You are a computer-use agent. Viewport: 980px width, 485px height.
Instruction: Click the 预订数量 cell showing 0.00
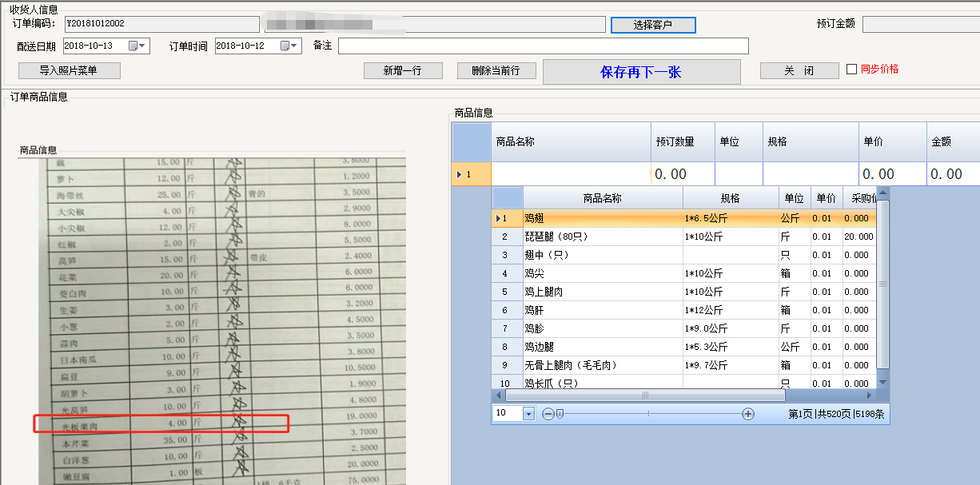point(683,173)
